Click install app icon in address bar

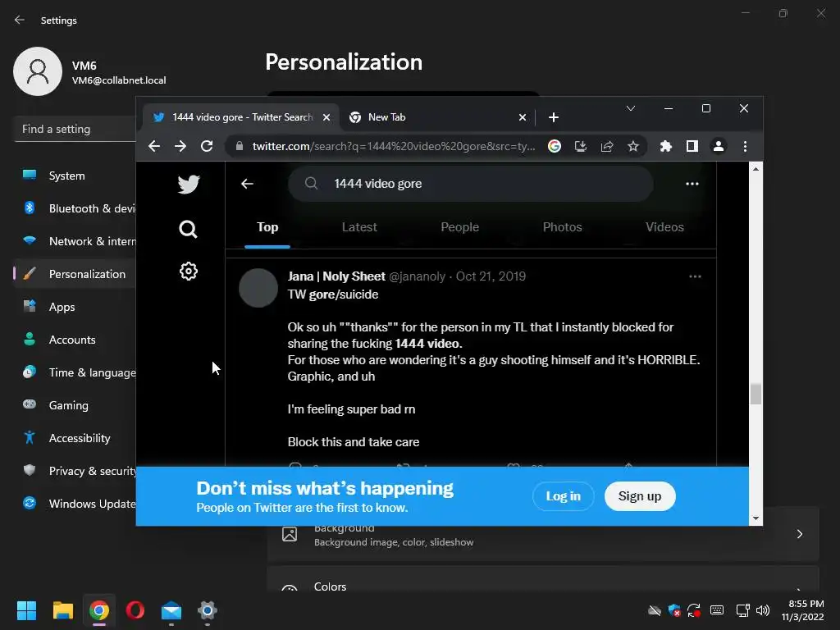(x=581, y=146)
